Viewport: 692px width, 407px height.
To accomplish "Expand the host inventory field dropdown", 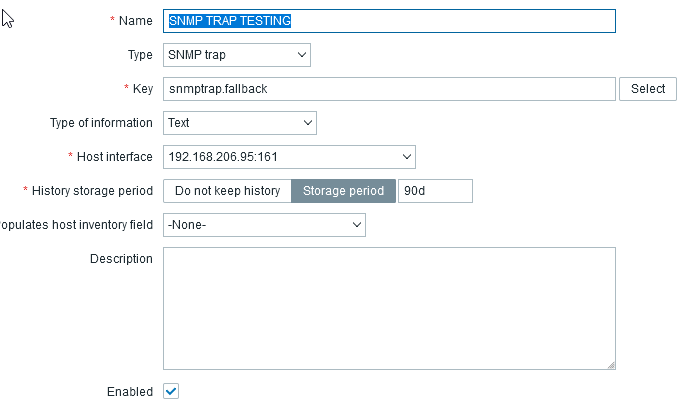I will click(264, 225).
